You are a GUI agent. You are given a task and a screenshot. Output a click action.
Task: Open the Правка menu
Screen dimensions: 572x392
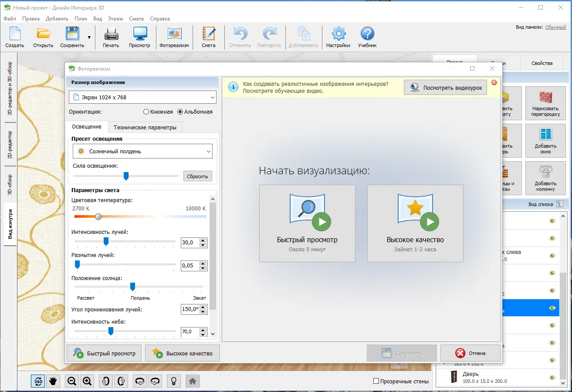click(x=31, y=19)
